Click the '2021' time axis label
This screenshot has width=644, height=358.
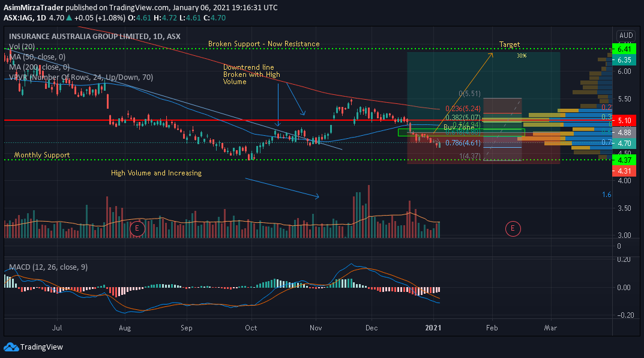pos(433,327)
